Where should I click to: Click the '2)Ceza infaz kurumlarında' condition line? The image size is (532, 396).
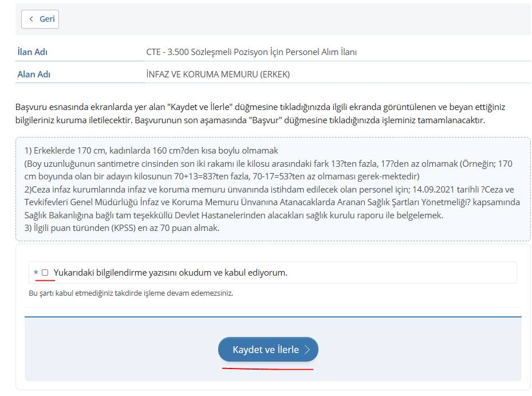(273, 202)
